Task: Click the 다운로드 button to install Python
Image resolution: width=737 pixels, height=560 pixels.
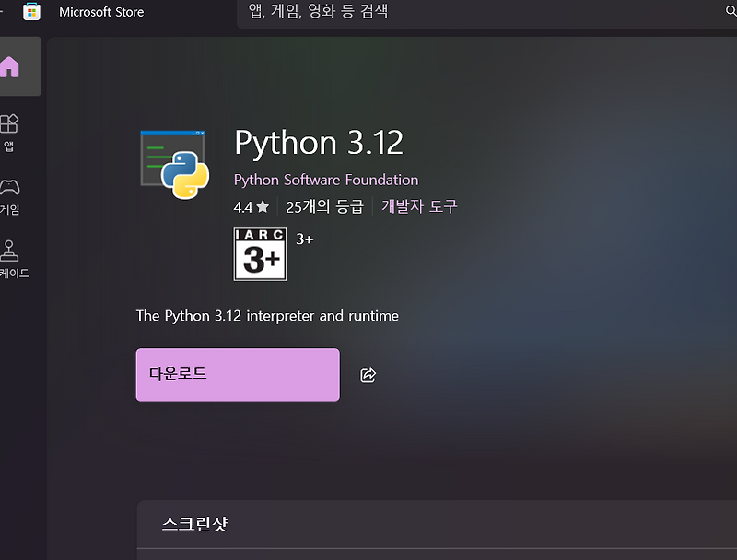Action: click(237, 374)
